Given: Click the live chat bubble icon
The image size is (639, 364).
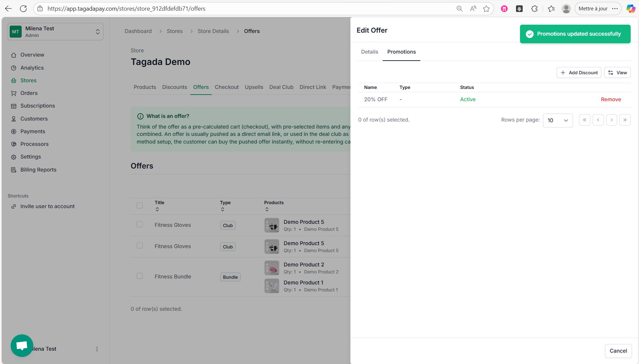Looking at the screenshot, I should click(x=22, y=345).
